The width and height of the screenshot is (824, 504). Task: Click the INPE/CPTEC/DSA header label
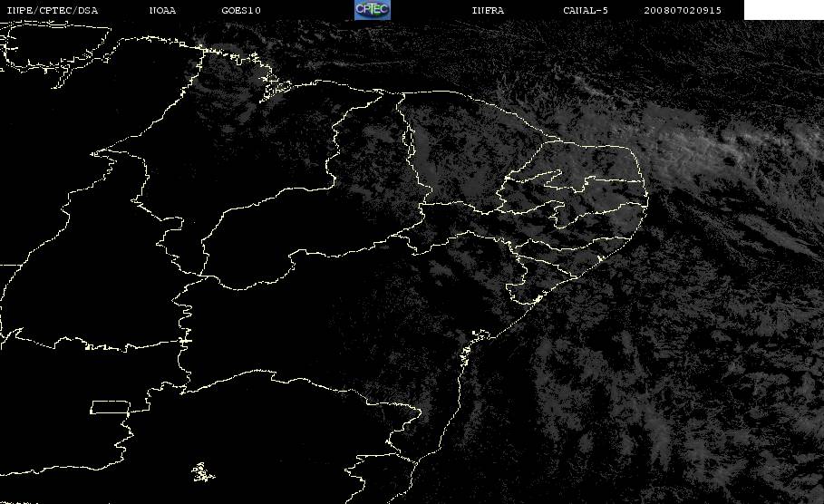(x=53, y=11)
